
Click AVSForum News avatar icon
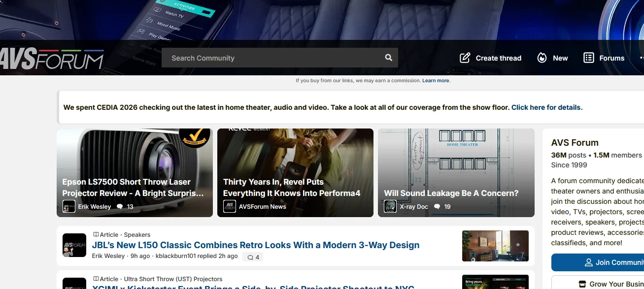229,207
